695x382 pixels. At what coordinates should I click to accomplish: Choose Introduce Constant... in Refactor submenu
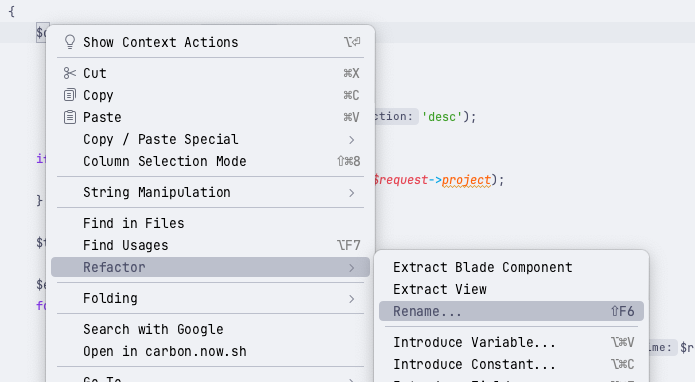coord(511,364)
